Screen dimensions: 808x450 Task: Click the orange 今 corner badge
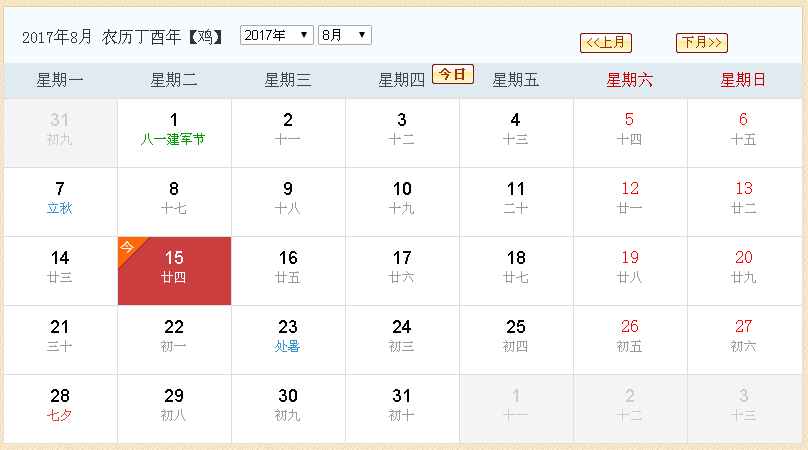(128, 248)
